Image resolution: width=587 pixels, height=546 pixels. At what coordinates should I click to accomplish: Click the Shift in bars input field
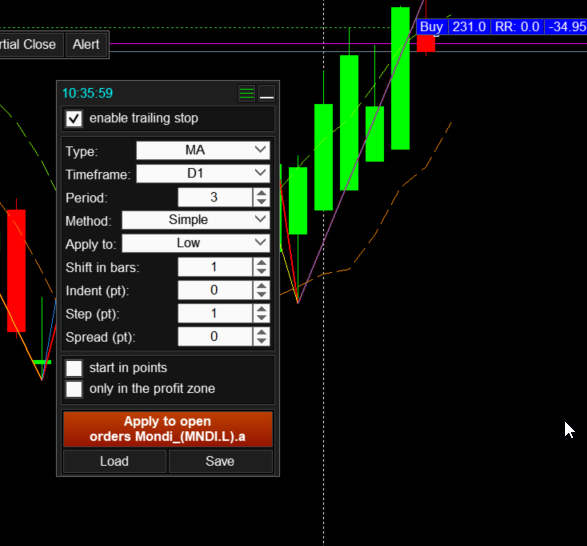coord(215,267)
